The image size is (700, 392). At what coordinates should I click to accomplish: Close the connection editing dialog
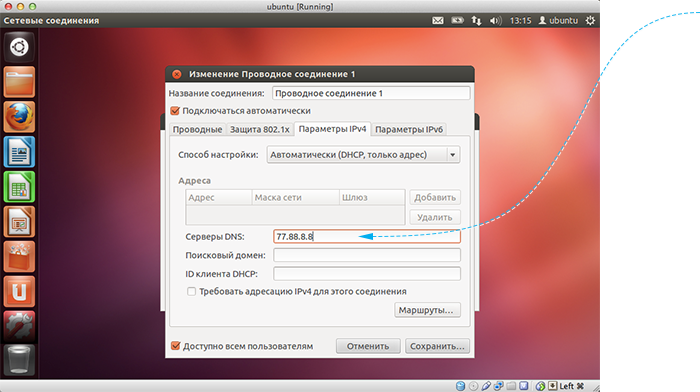click(177, 74)
